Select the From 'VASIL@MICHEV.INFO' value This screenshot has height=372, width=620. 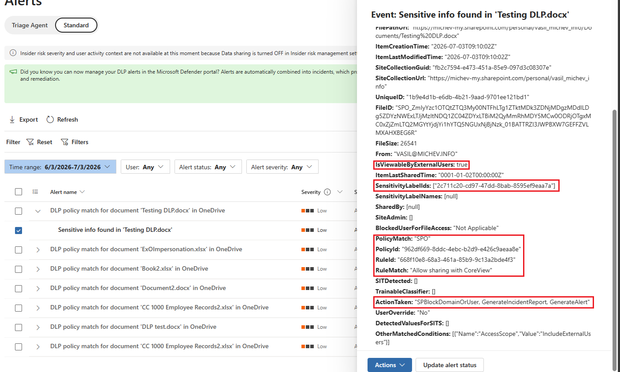pos(425,154)
